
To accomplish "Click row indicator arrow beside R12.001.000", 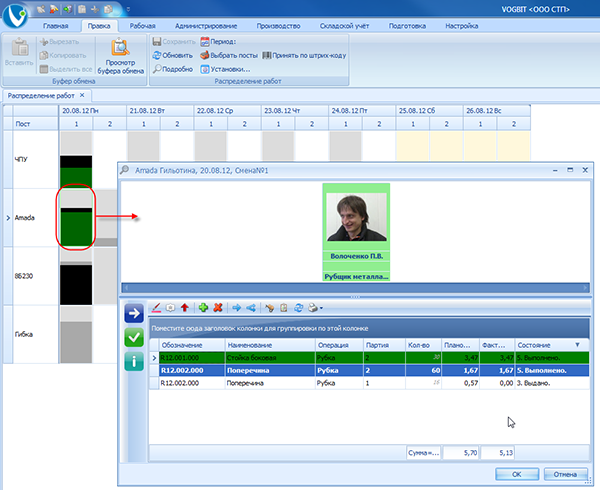I will pyautogui.click(x=153, y=357).
